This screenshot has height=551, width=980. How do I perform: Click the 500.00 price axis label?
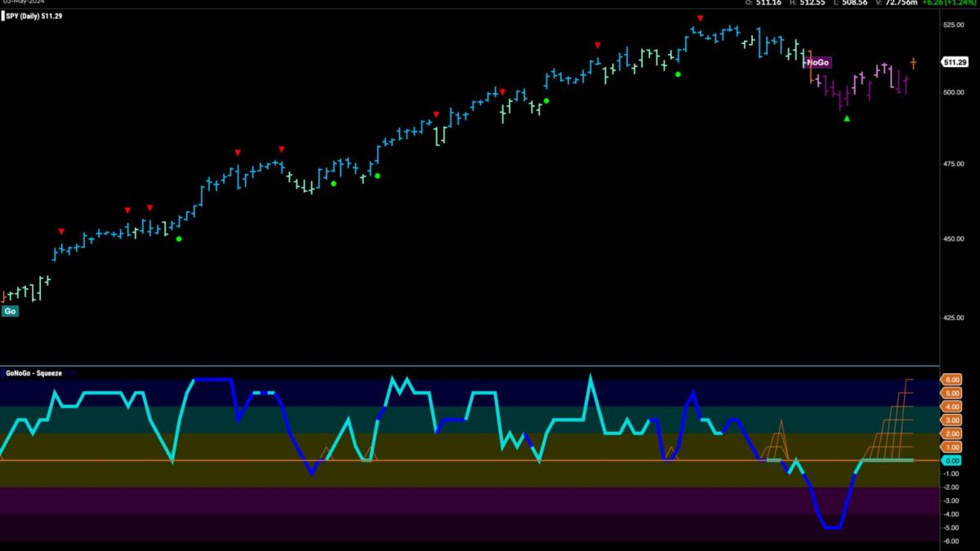[953, 92]
